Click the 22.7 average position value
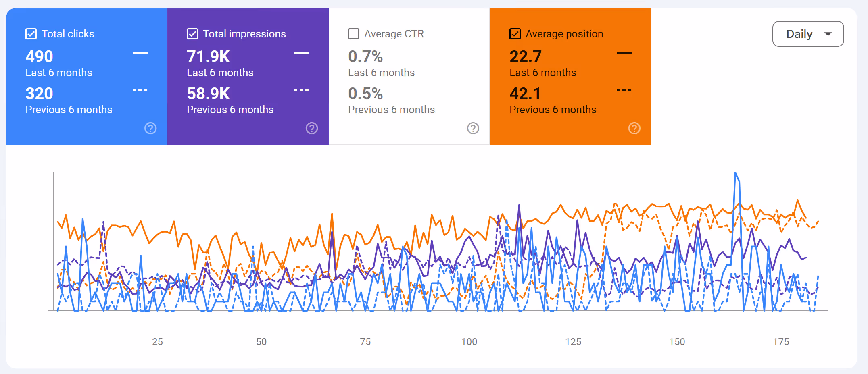The height and width of the screenshot is (374, 868). coord(525,56)
